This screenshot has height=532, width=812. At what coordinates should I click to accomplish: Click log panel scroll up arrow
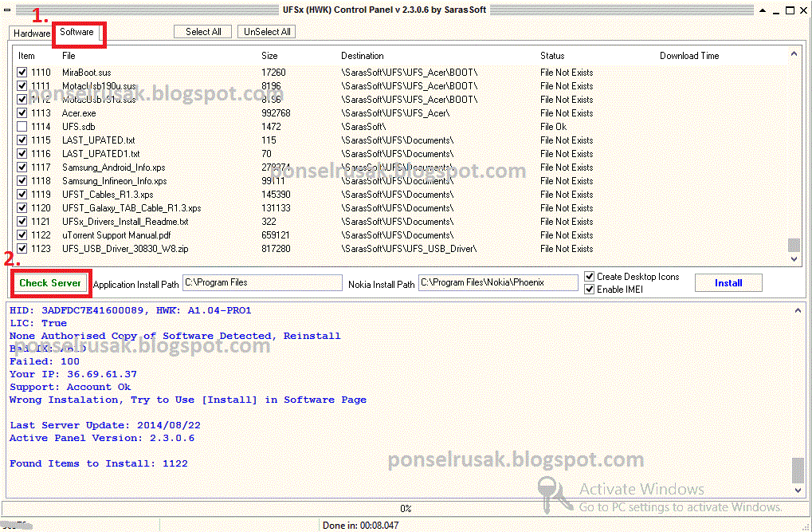[798, 310]
